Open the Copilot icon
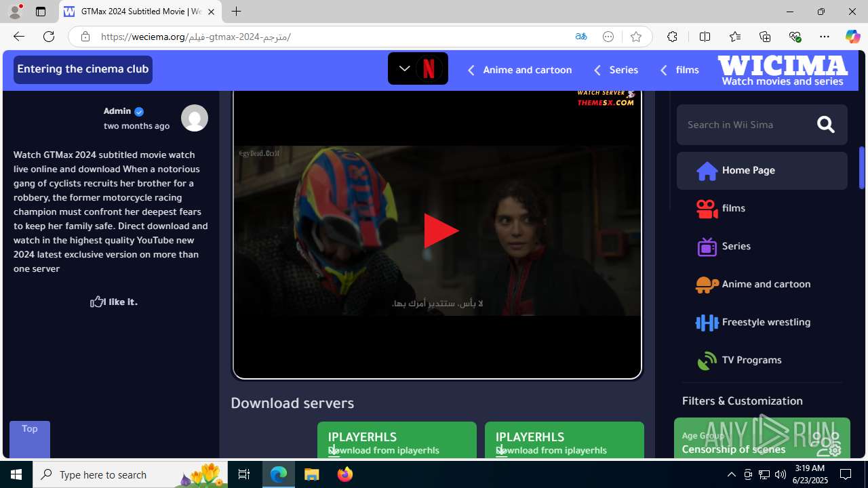This screenshot has height=488, width=868. pyautogui.click(x=852, y=37)
